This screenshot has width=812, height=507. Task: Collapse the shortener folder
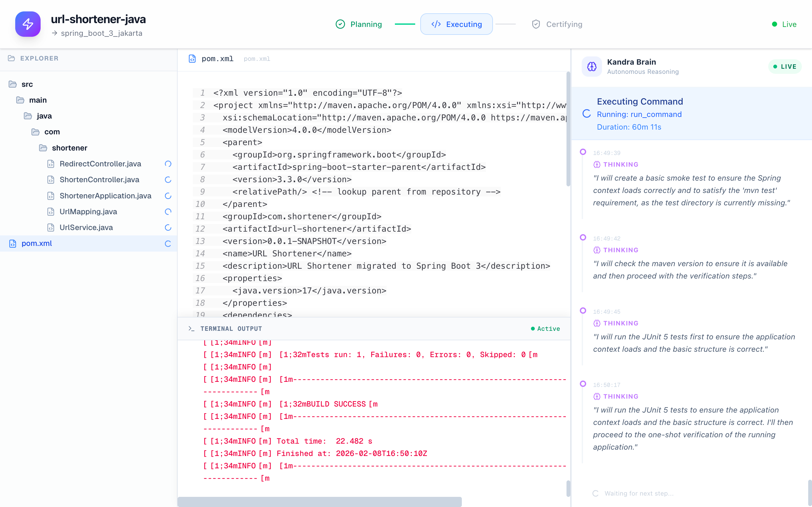[69, 148]
